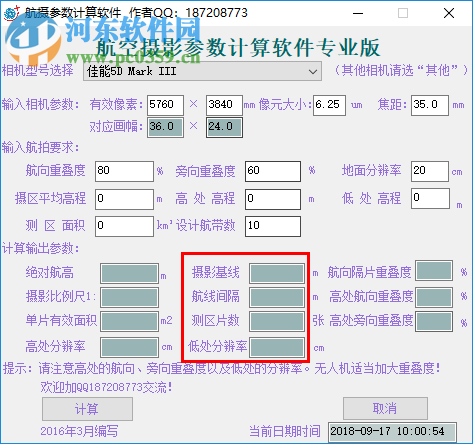Click the 计算输出参数 label
473x444 pixels.
pyautogui.click(x=41, y=248)
